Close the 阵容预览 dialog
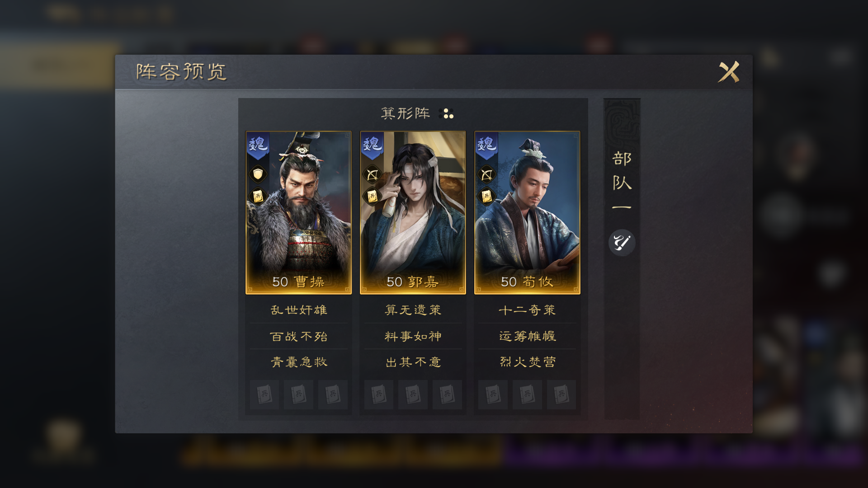The image size is (868, 488). [x=729, y=72]
